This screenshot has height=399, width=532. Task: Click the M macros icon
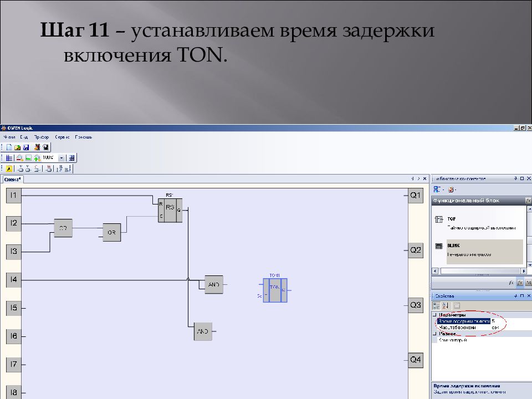tap(528, 283)
